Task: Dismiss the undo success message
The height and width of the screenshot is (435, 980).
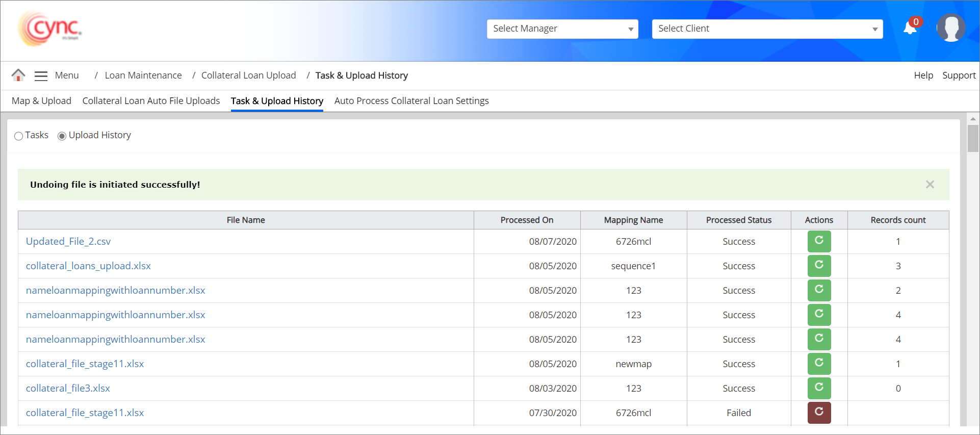Action: click(x=930, y=185)
